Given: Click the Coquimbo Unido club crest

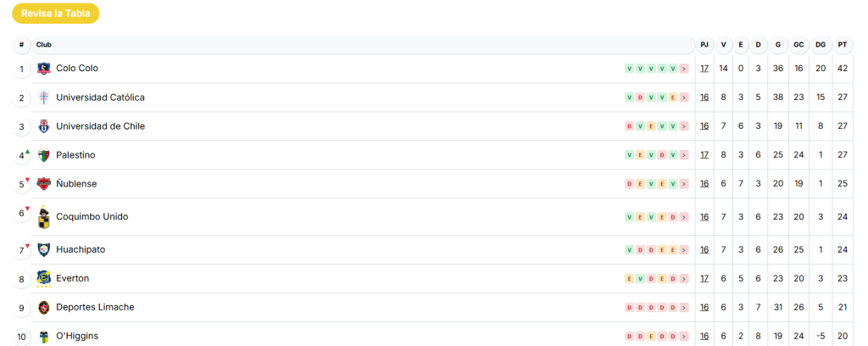Looking at the screenshot, I should 44,217.
